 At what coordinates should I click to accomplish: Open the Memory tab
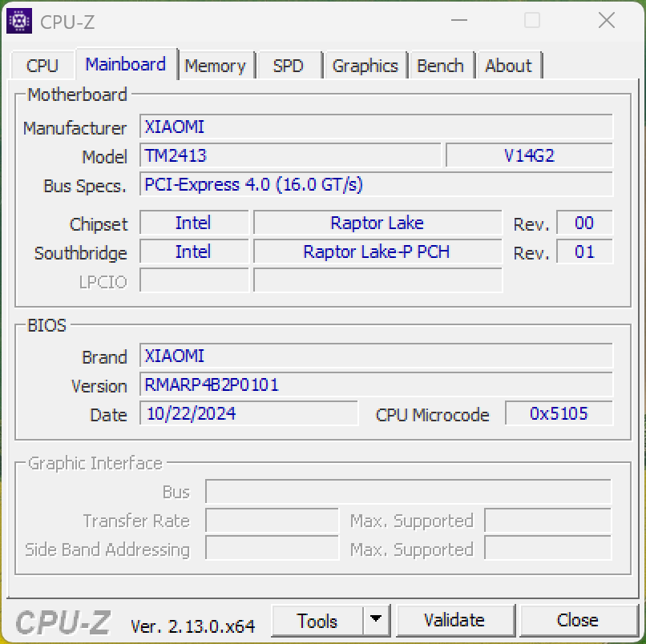point(216,66)
